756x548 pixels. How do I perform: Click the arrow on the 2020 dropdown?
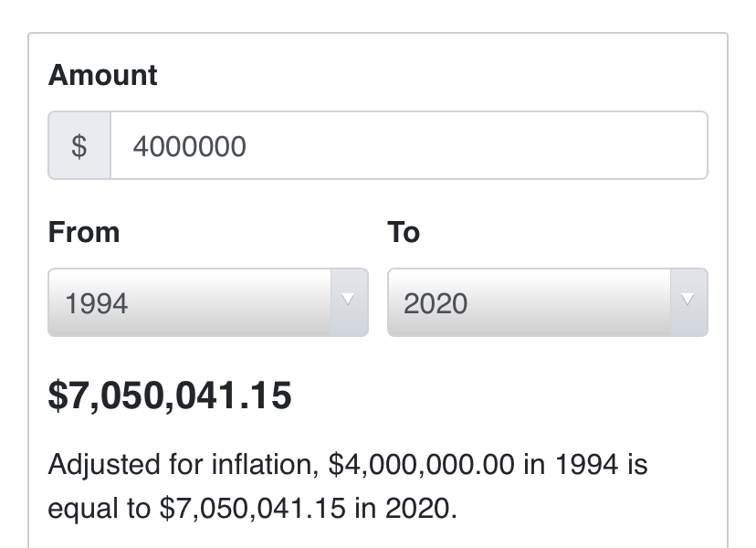[x=688, y=300]
